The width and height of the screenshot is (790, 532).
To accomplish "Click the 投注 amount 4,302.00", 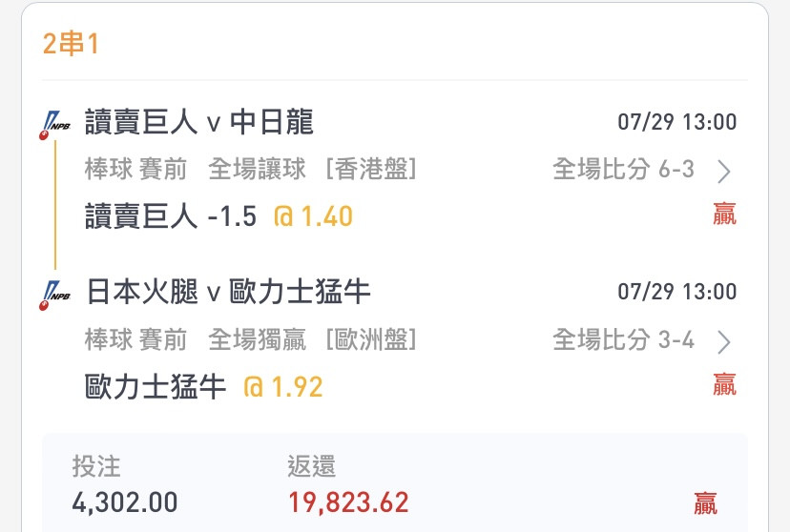I will coord(125,502).
